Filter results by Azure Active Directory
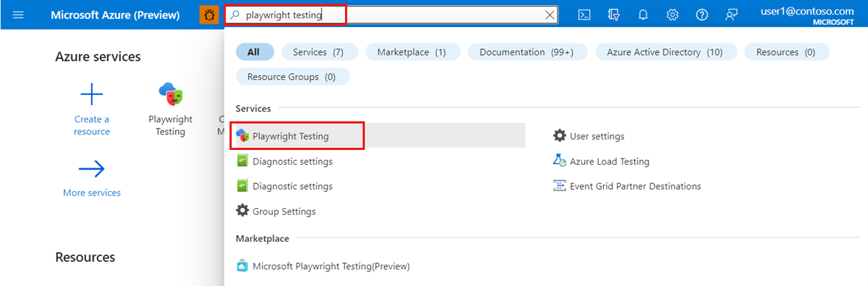This screenshot has height=286, width=868. 666,52
